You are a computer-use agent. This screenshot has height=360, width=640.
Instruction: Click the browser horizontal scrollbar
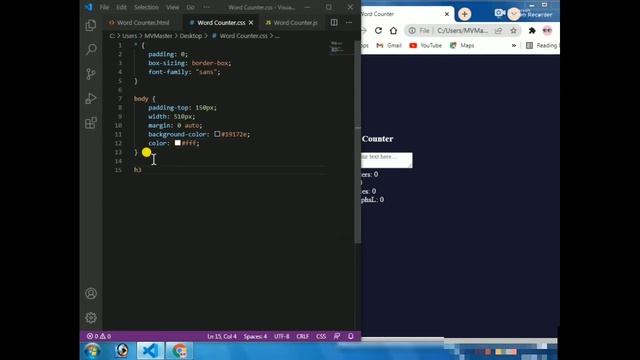402,340
